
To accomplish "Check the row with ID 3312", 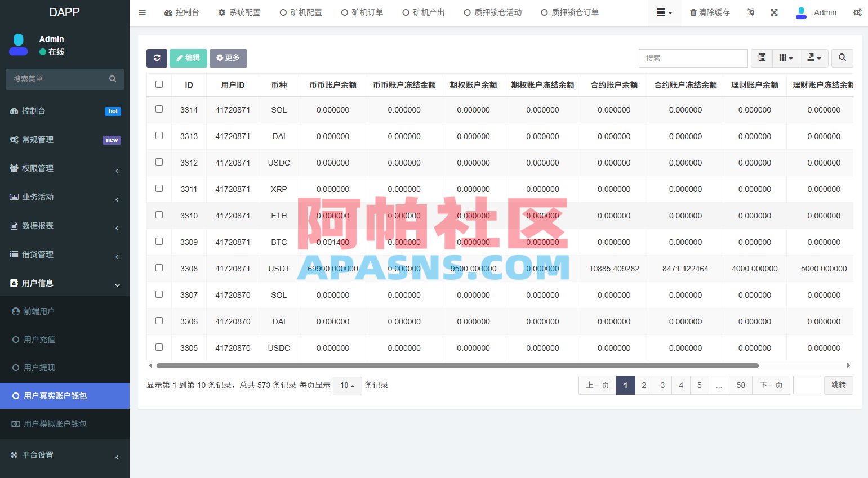I will tap(159, 162).
